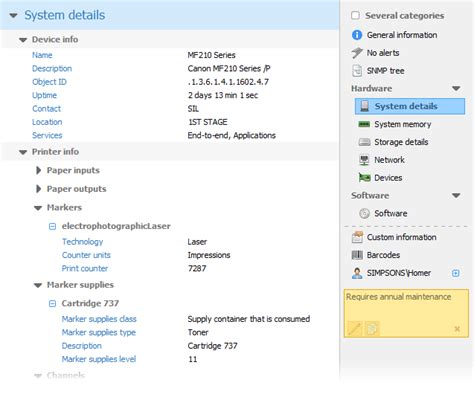
Task: Click the SIMPSONS\Homer user icon
Action: tap(357, 273)
